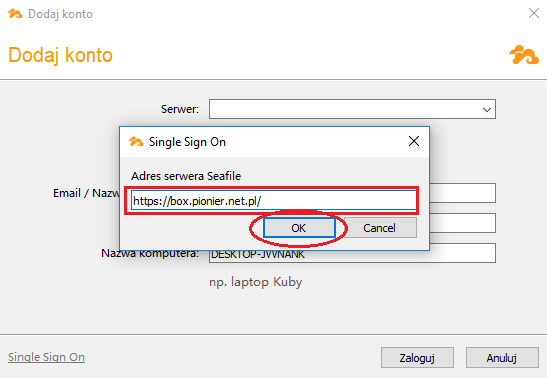Click the Email / Nazwa input field

point(463,193)
